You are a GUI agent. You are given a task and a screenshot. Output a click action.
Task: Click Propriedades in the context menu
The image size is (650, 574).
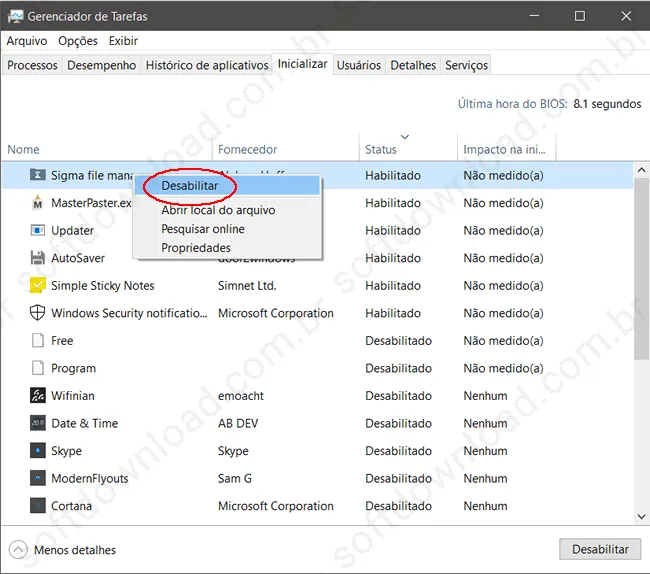(196, 247)
